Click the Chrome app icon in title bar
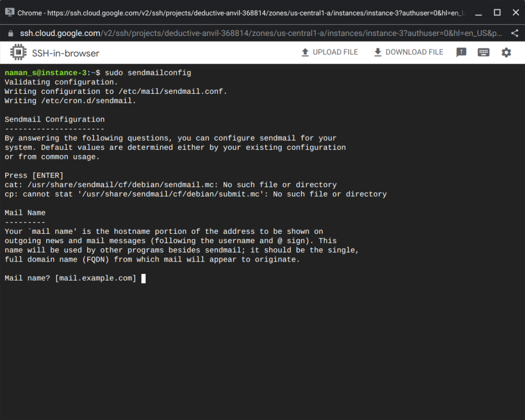Screen dimensions: 525x420 (10, 12)
